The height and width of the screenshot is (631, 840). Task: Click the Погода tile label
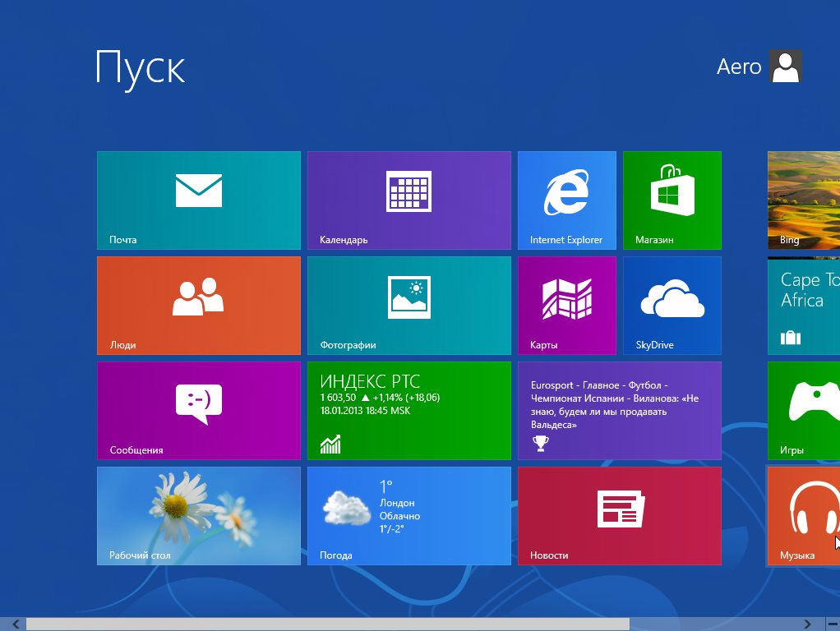coord(336,555)
